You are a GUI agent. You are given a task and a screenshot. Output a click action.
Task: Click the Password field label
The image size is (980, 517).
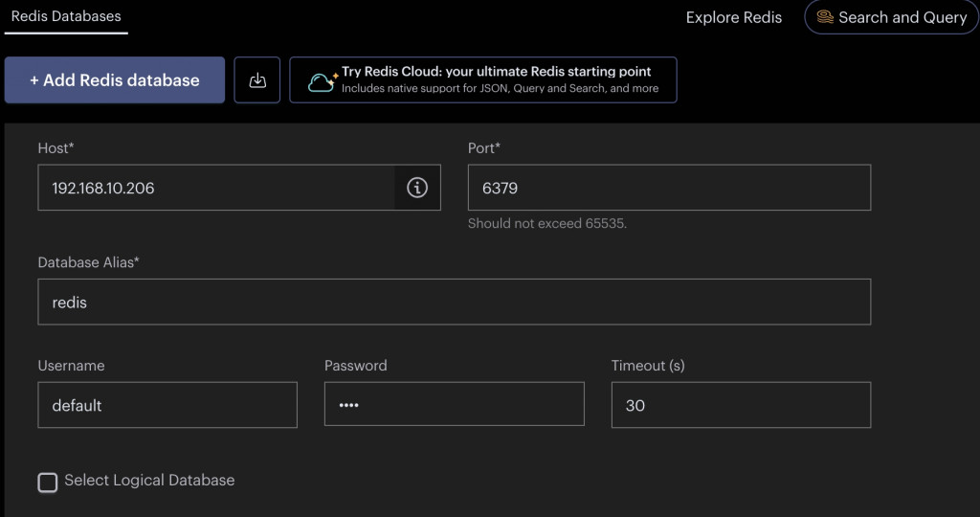click(356, 366)
